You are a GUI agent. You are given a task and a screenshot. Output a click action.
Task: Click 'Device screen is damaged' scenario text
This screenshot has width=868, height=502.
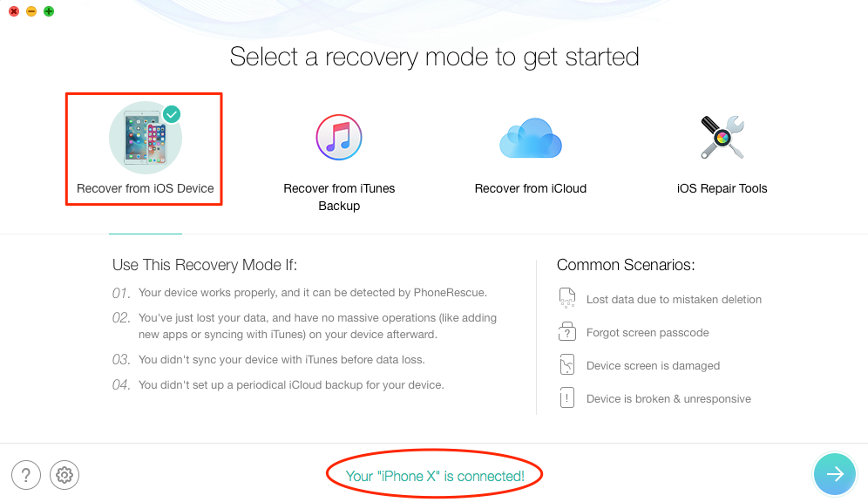pyautogui.click(x=654, y=366)
